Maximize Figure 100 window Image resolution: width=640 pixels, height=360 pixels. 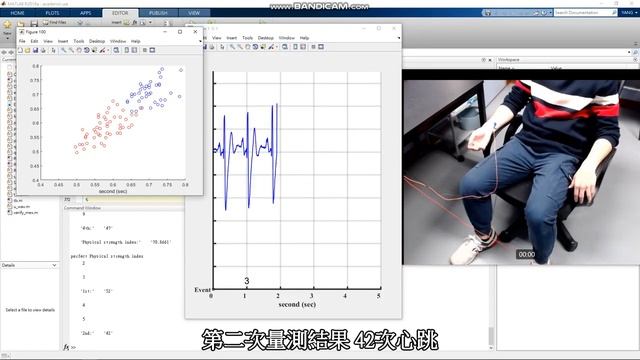[x=180, y=32]
